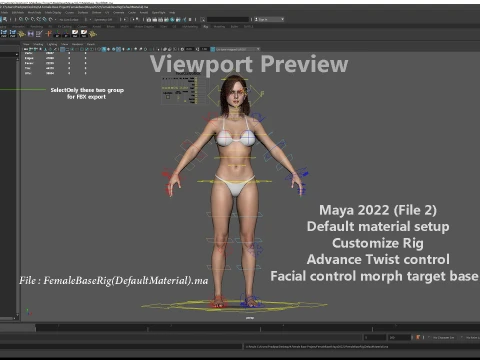Image resolution: width=480 pixels, height=360 pixels.
Task: Open the Hypershade sphere icon
Action: click(x=172, y=20)
